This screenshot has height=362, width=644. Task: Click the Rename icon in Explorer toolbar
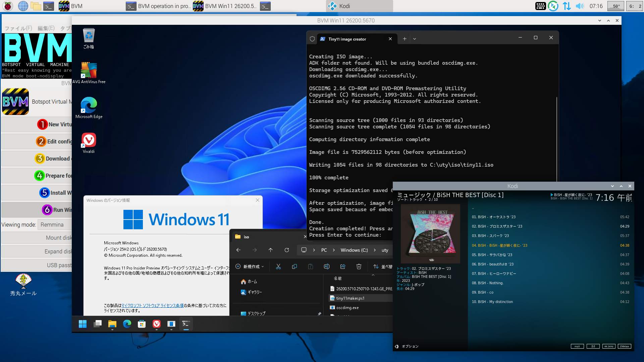click(326, 266)
